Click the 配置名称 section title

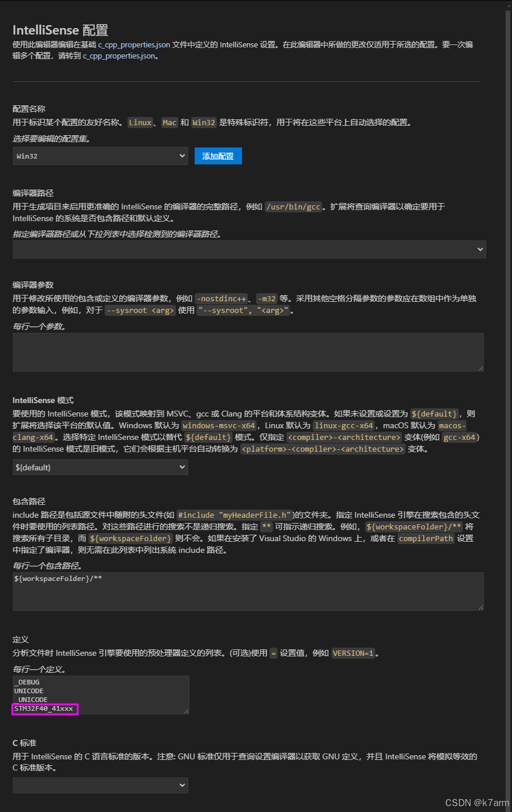(x=29, y=109)
